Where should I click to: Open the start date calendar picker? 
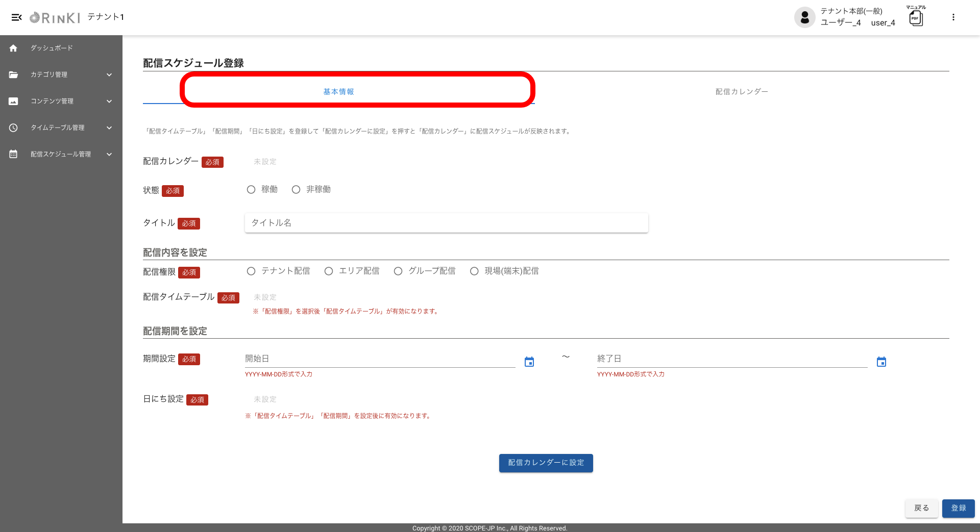529,362
